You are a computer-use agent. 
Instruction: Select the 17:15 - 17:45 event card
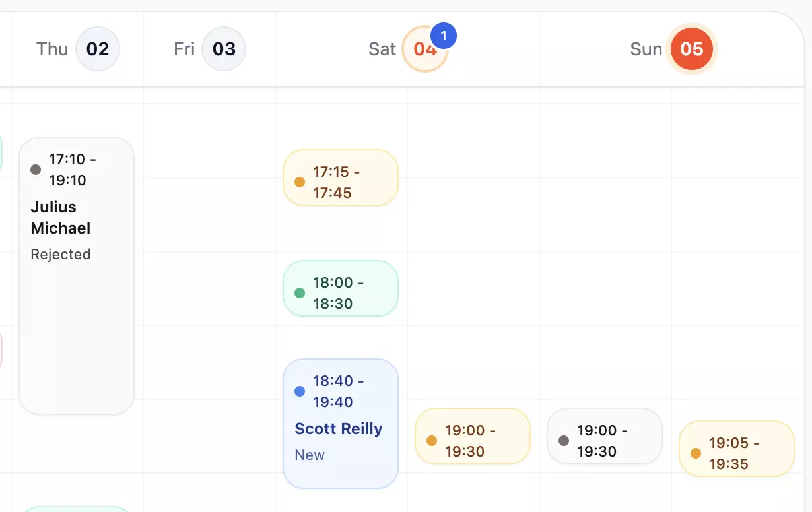tap(341, 177)
